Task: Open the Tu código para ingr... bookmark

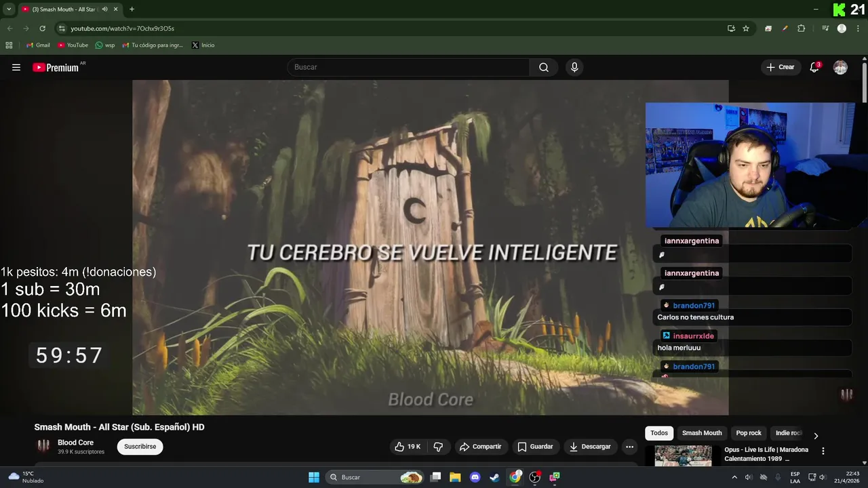Action: [x=153, y=45]
